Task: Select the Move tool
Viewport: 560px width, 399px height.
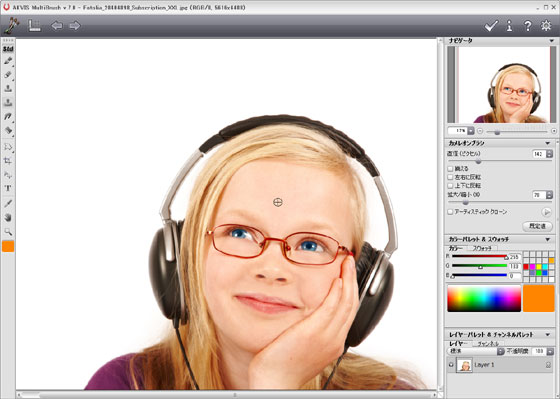Action: tap(8, 175)
